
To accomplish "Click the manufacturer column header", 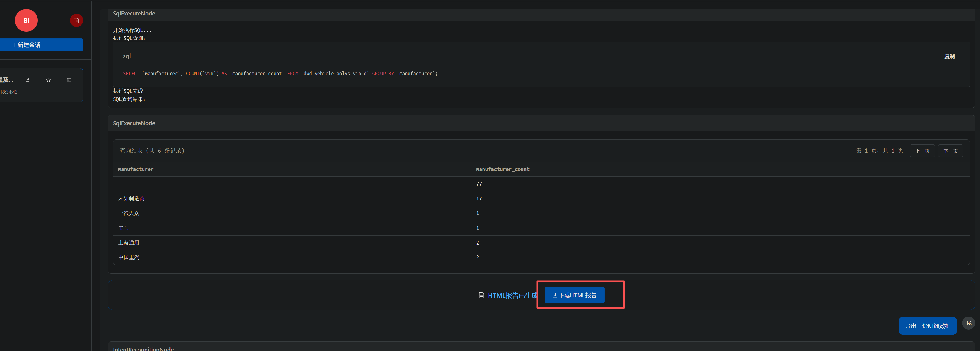I will 136,169.
